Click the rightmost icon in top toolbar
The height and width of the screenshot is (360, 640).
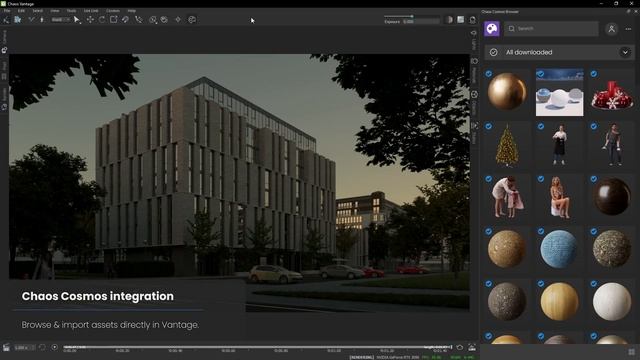pos(472,20)
